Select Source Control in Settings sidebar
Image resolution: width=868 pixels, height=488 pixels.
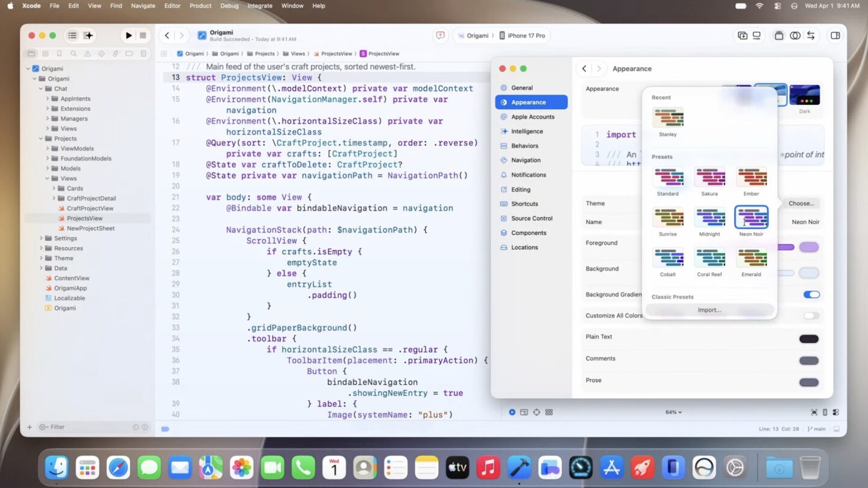tap(531, 218)
